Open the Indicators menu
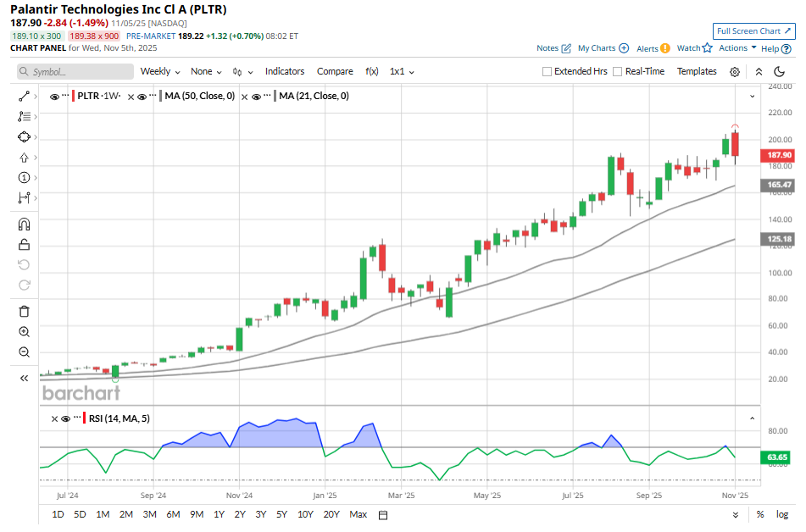 tap(285, 72)
